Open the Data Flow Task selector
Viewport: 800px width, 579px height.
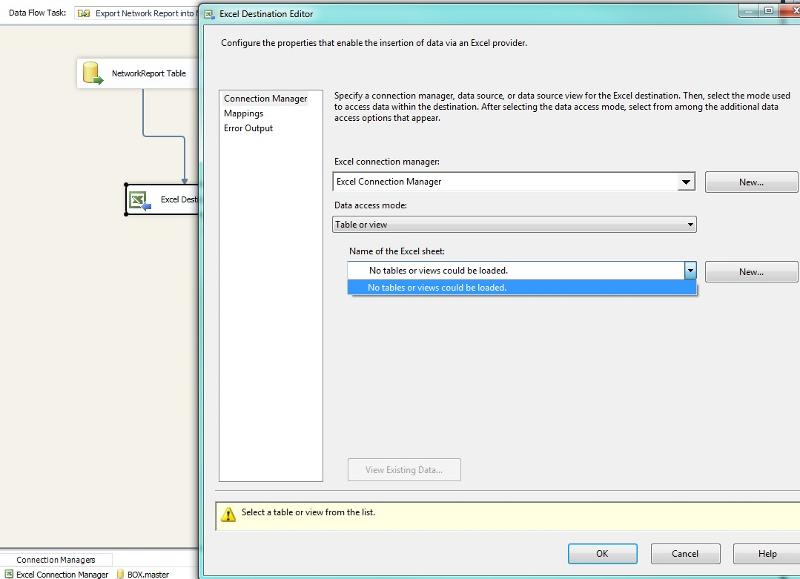coord(140,14)
